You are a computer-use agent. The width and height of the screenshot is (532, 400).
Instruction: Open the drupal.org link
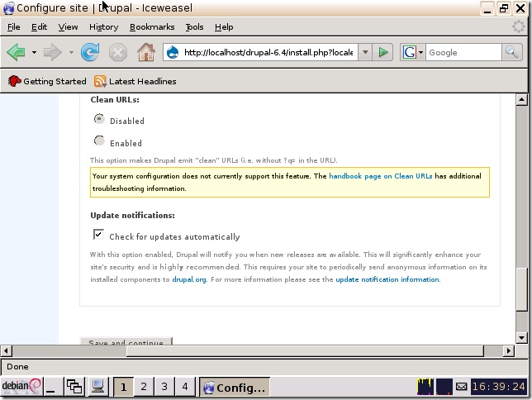tap(189, 279)
